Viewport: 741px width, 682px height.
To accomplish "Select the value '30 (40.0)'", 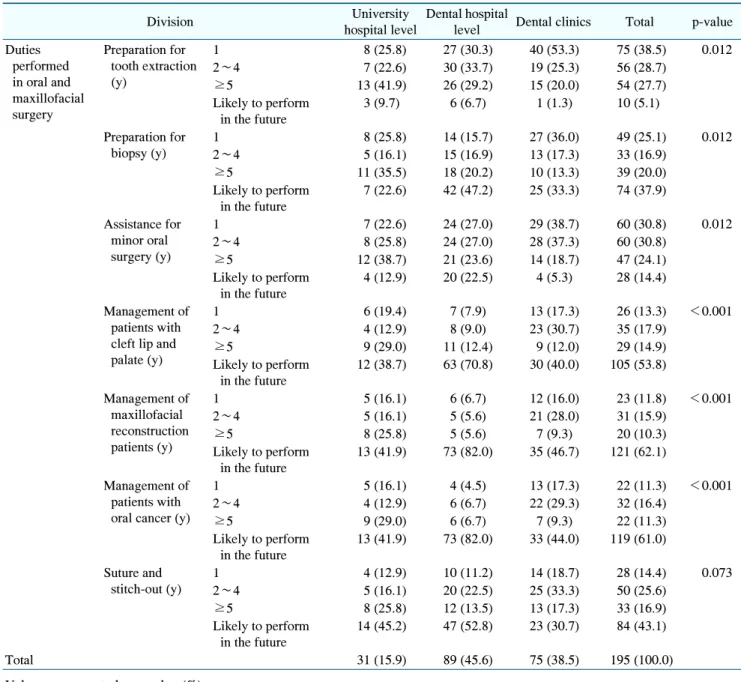I will point(554,365).
